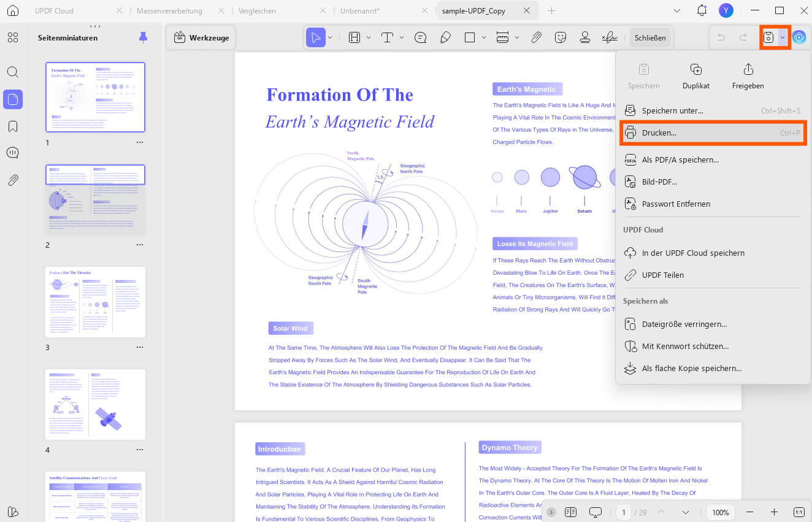Choose Mit Kennwort schützen... entry
The width and height of the screenshot is (812, 522).
point(713,346)
